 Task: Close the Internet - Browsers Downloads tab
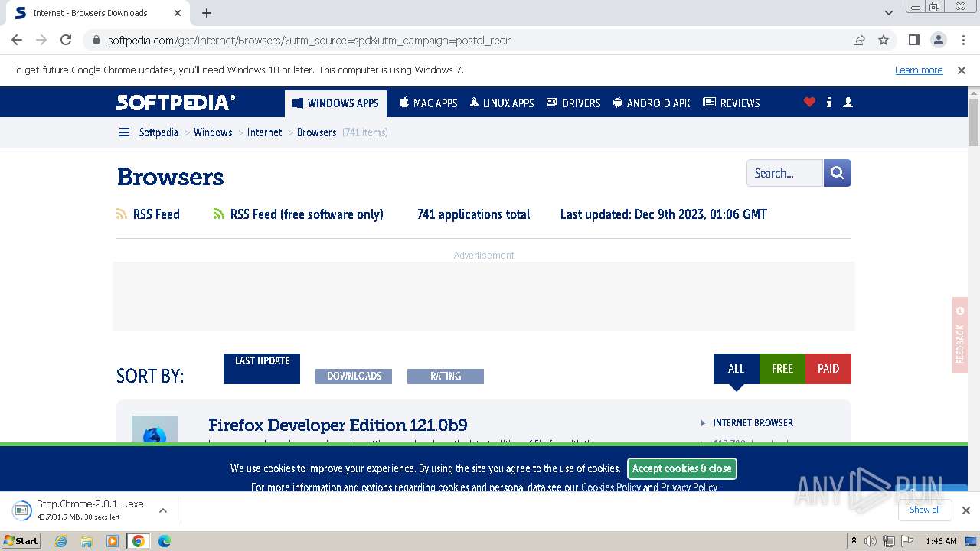click(178, 13)
